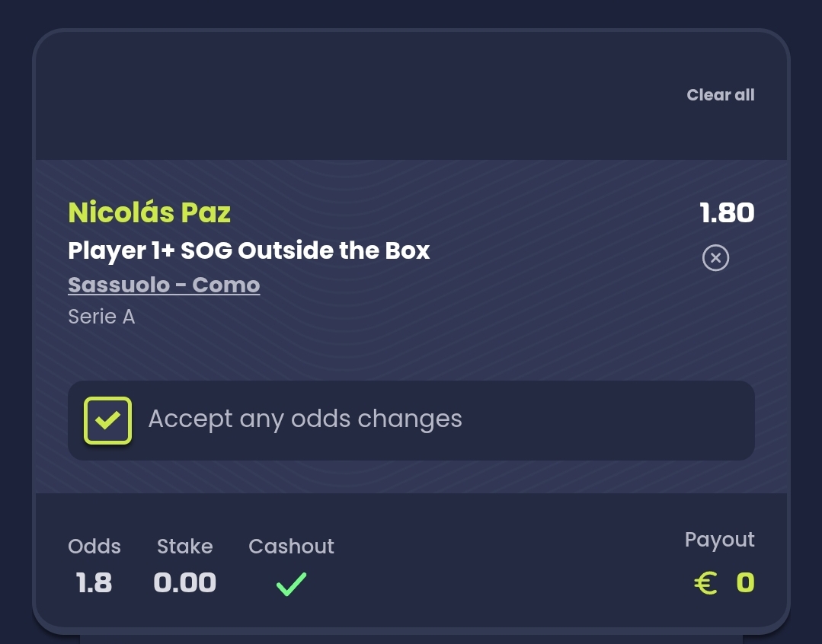Click the Cashout label text
Viewport: 822px width, 644px height.
tap(291, 547)
